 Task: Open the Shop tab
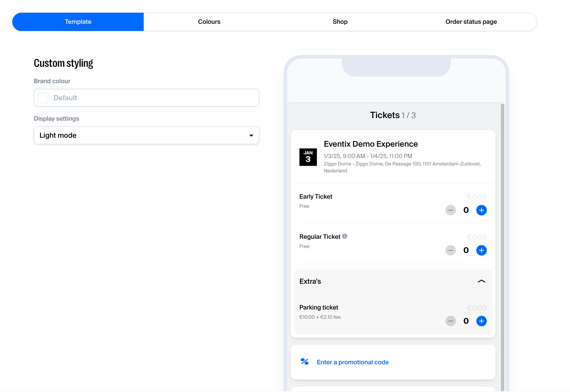(x=340, y=22)
